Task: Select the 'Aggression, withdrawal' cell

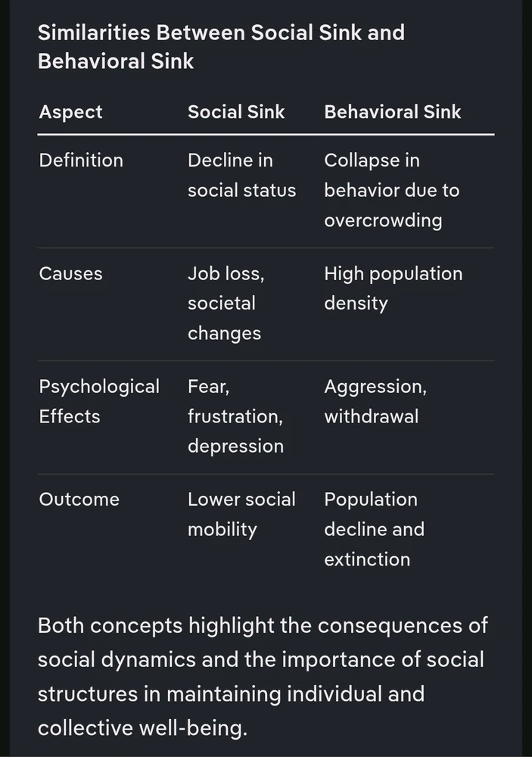Action: (375, 401)
